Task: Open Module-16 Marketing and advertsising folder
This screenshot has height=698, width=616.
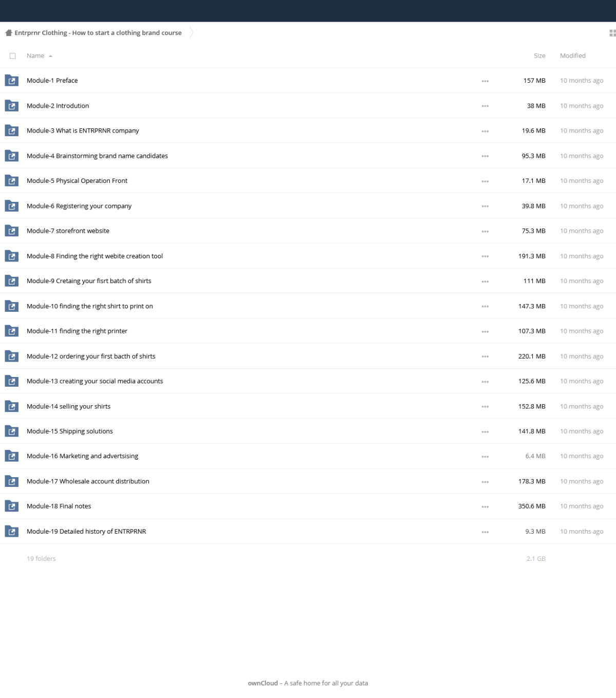Action: point(82,456)
